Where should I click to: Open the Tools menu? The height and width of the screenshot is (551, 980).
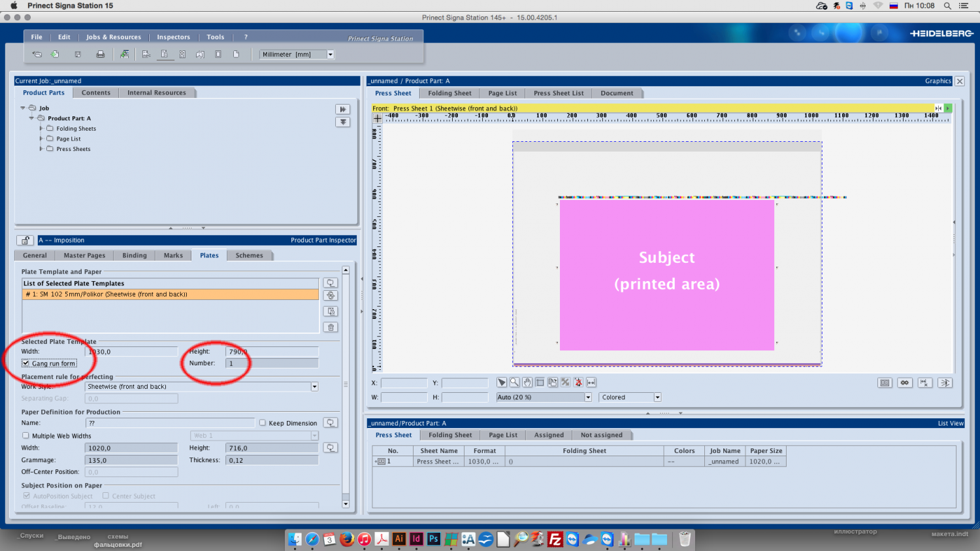(x=216, y=37)
